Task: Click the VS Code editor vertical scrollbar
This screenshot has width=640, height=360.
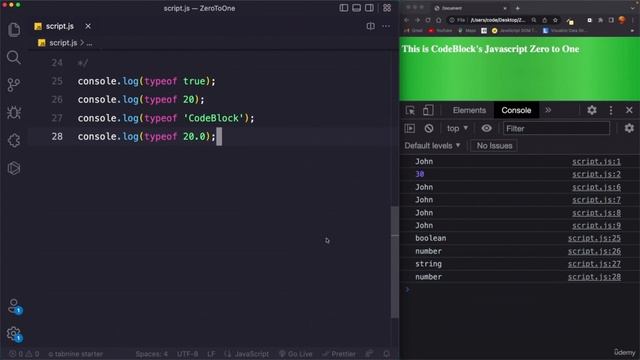Action: [395, 261]
